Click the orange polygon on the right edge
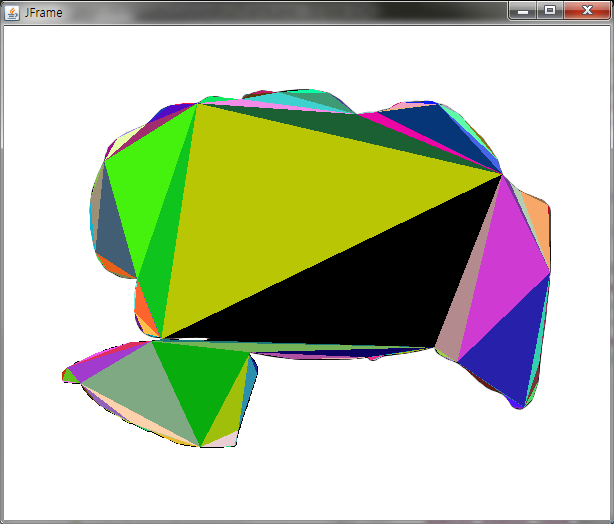The height and width of the screenshot is (524, 614). (538, 227)
